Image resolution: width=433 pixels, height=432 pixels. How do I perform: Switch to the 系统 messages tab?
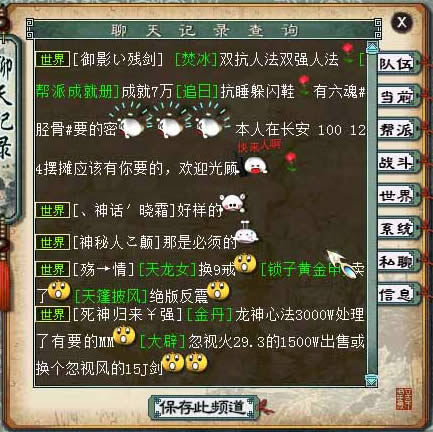[x=397, y=228]
